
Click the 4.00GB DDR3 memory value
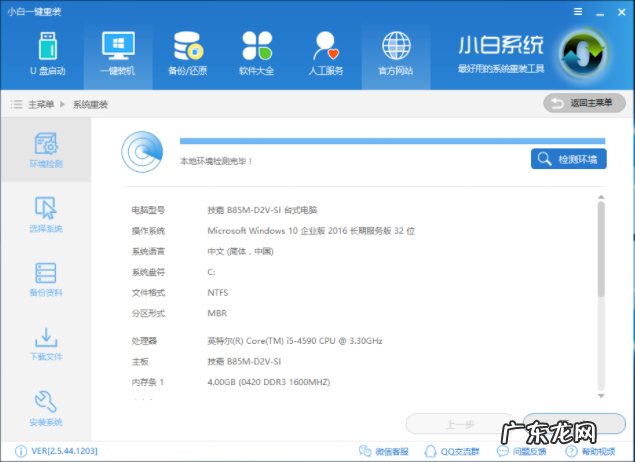tap(268, 382)
